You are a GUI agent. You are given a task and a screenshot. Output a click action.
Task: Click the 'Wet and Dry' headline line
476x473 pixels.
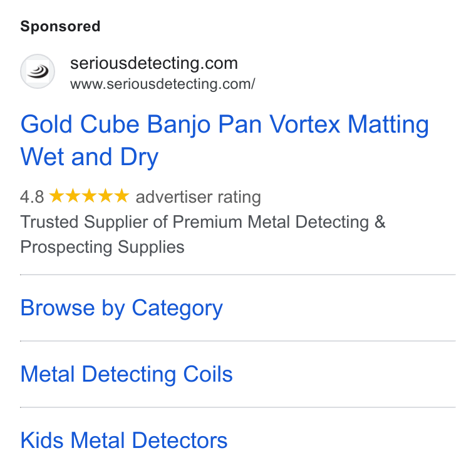click(90, 157)
